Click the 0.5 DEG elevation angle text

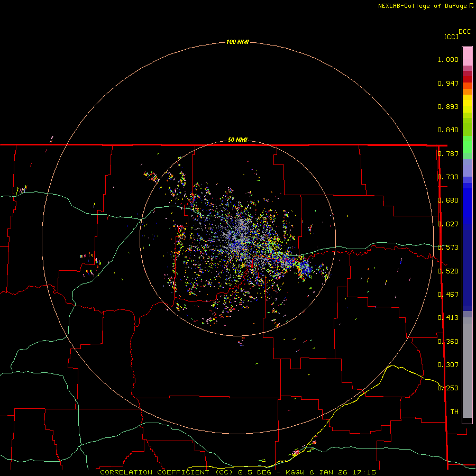254,472
